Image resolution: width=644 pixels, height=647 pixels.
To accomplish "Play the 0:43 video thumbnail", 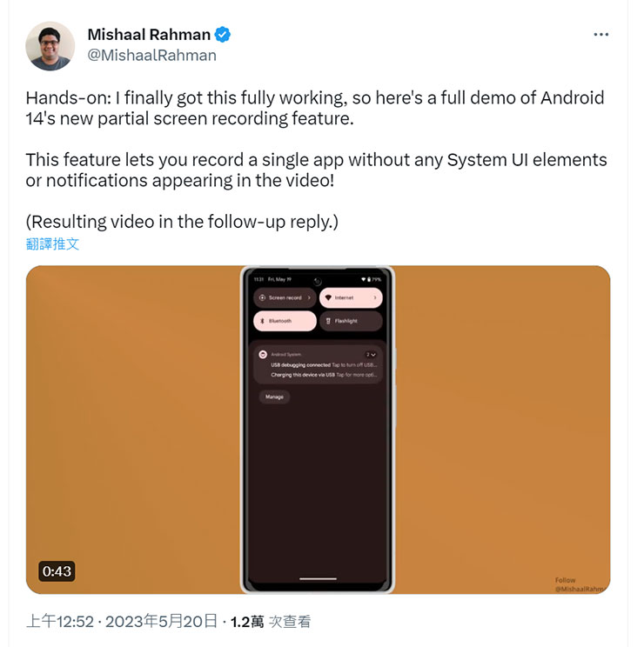I will 318,430.
